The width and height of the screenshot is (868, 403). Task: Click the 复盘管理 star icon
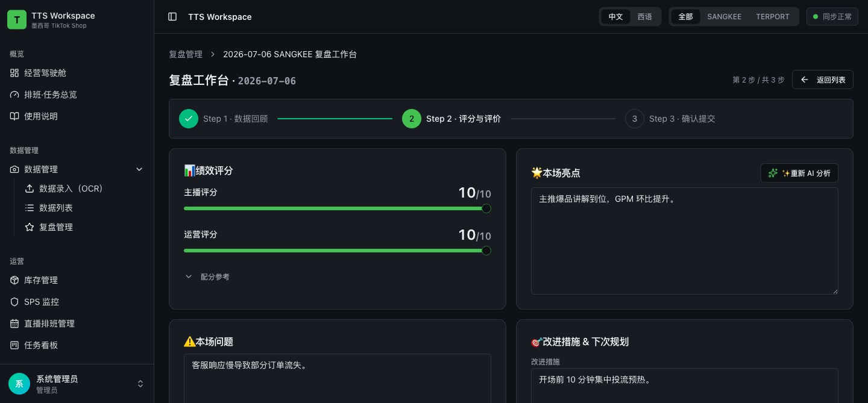[29, 227]
